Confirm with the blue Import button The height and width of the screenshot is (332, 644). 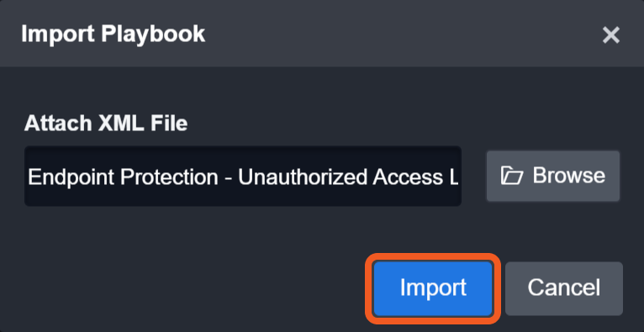click(433, 288)
